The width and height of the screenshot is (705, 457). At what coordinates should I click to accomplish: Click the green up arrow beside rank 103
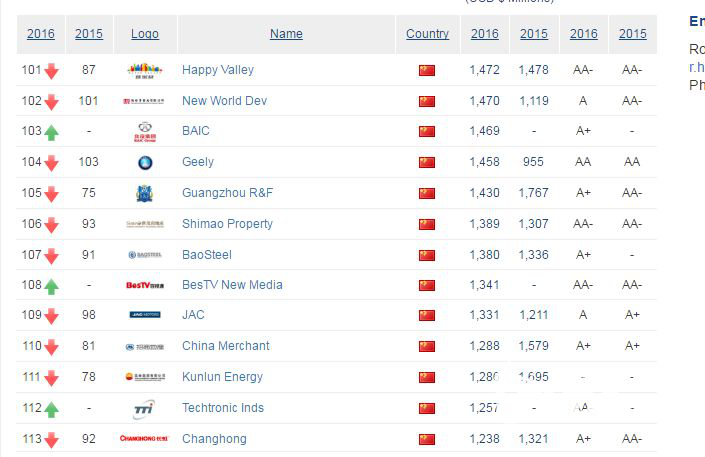coord(51,132)
